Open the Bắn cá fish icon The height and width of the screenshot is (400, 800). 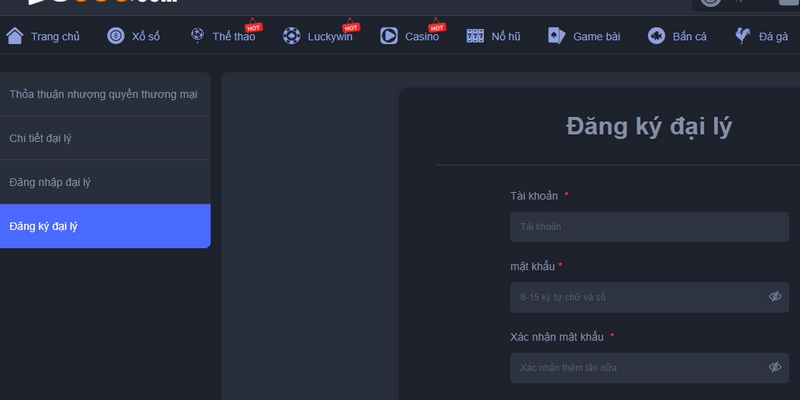point(656,36)
